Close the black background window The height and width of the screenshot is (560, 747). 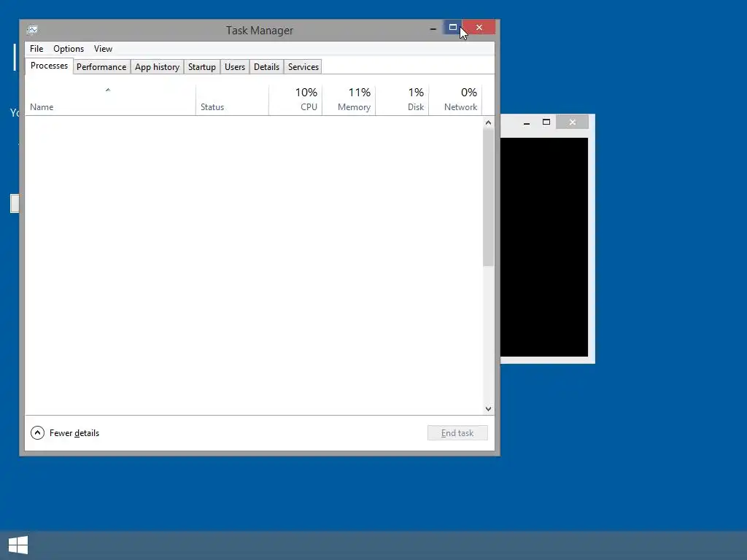(573, 122)
